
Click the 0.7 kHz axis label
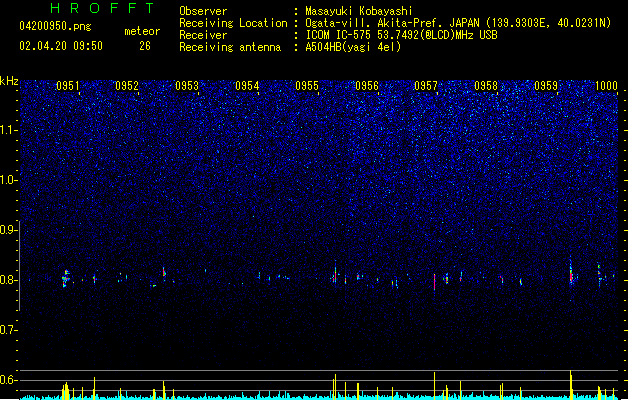[x=8, y=330]
